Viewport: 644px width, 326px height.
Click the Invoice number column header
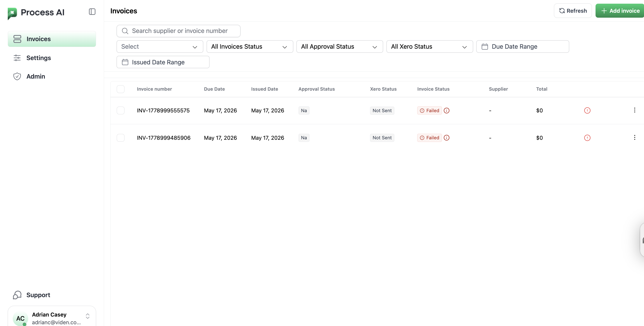tap(154, 89)
